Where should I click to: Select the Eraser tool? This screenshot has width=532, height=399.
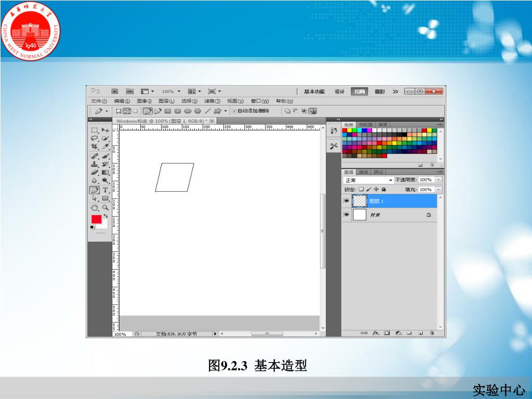[95, 172]
